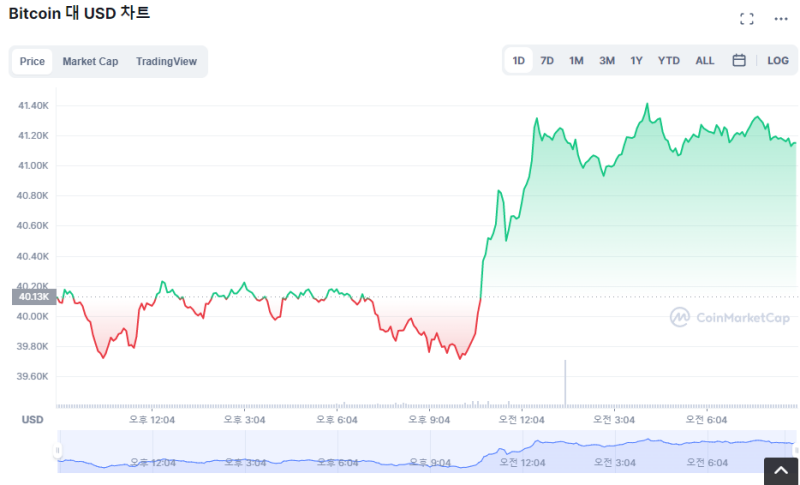Select the 3M time range
The image size is (800, 485).
click(x=607, y=60)
